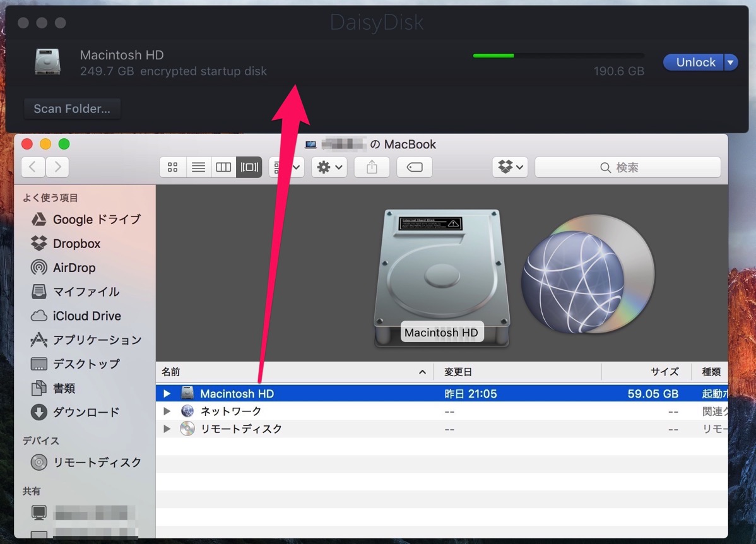Minimize the Finder window
Viewport: 756px width, 544px height.
pos(45,144)
